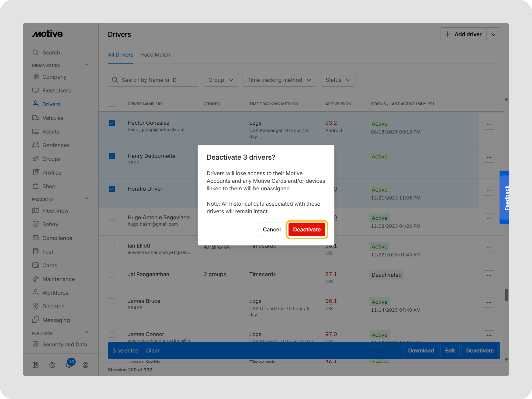Select the All Drivers tab
Image resolution: width=532 pixels, height=399 pixels.
click(120, 55)
